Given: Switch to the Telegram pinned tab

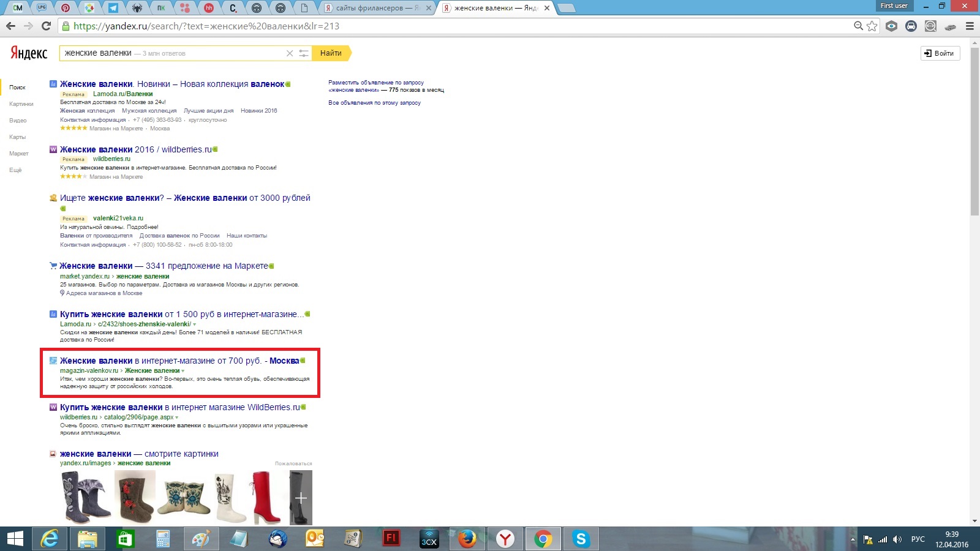Looking at the screenshot, I should [113, 8].
